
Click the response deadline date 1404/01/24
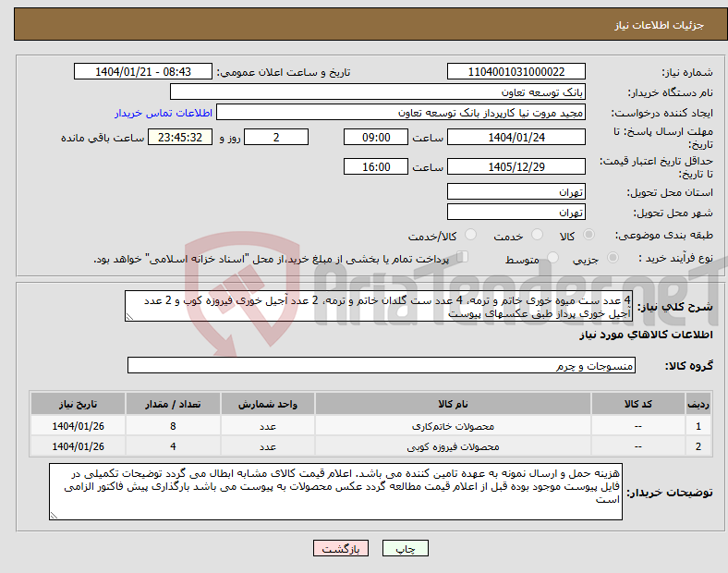pos(516,137)
